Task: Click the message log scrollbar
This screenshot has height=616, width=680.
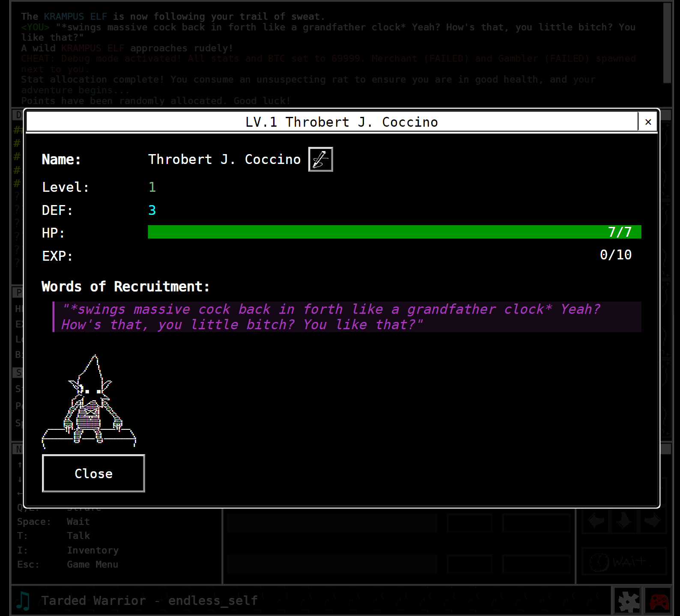Action: (667, 43)
